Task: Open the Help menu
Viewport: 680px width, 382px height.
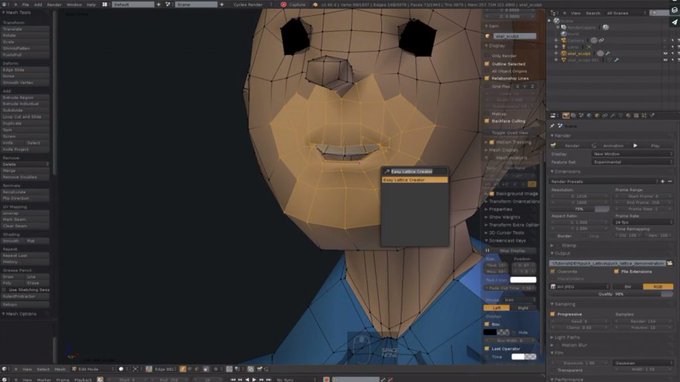Action: [91, 4]
